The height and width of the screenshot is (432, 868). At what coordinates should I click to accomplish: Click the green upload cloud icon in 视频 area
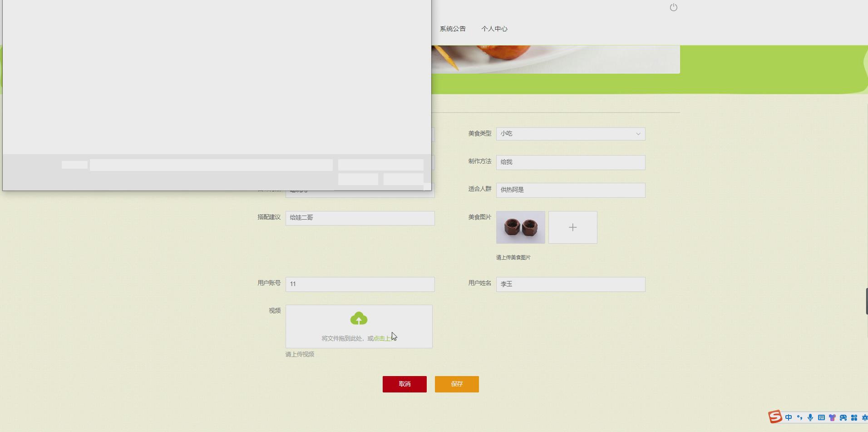click(359, 318)
